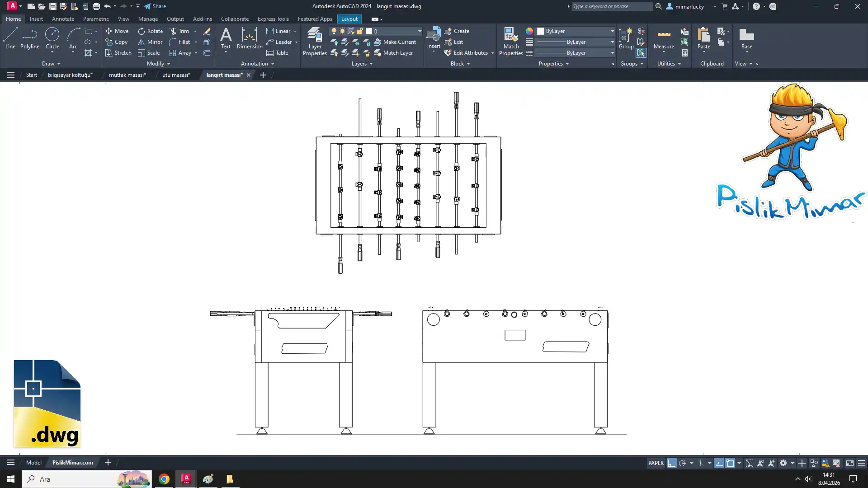Screen dimensions: 868x488
Task: Click the Share button
Action: (x=155, y=6)
